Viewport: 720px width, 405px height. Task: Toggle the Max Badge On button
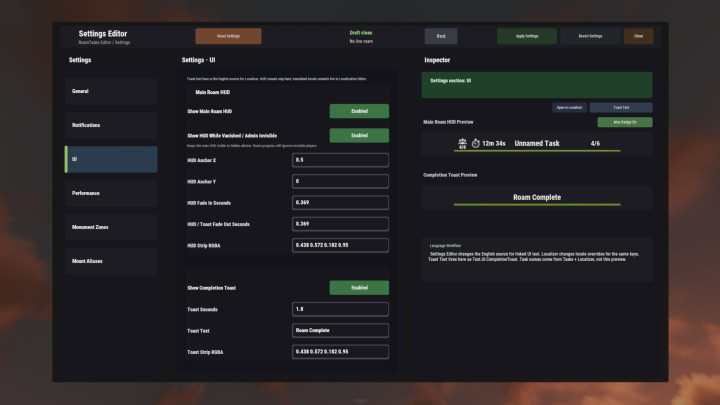(624, 122)
